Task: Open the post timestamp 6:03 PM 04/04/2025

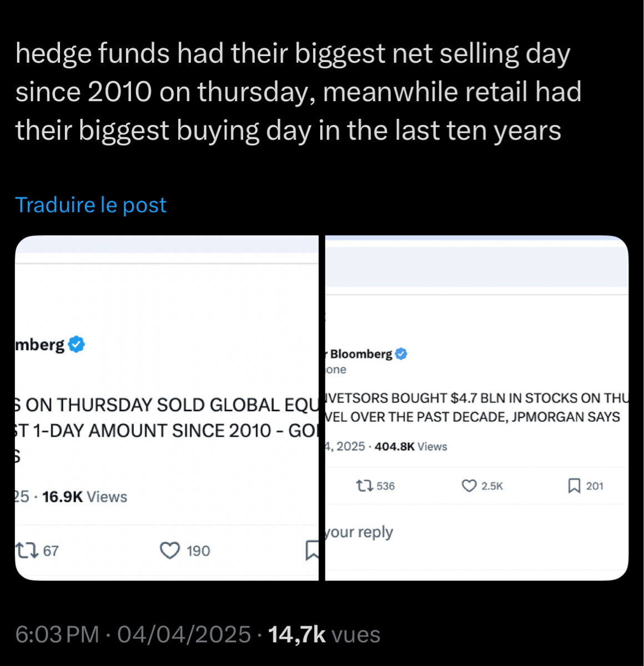Action: click(x=133, y=634)
